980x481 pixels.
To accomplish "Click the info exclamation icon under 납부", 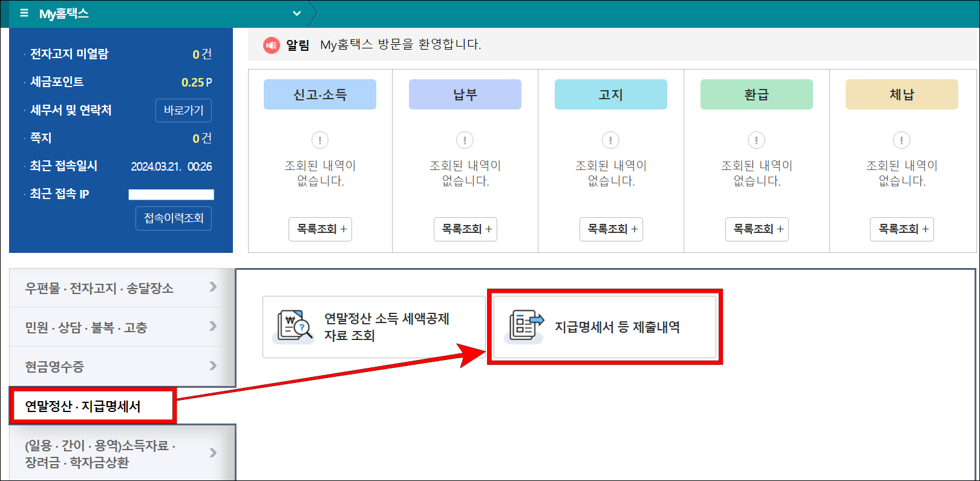I will 465,140.
